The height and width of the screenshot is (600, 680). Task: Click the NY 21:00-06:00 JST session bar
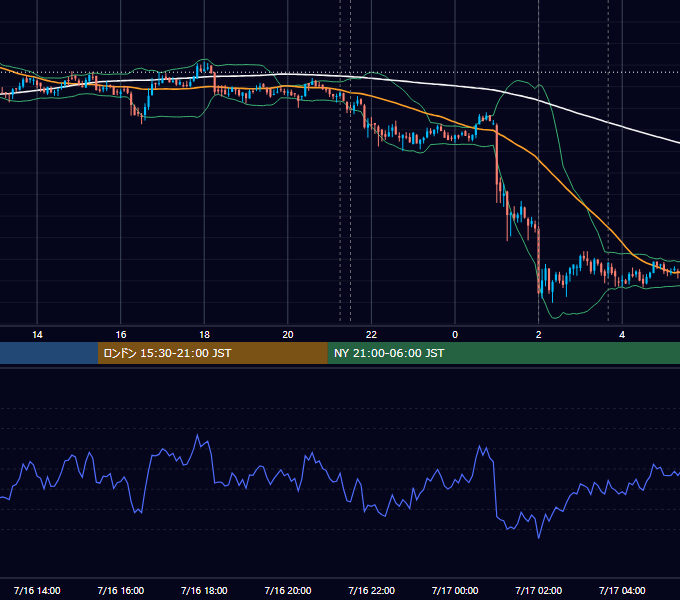[503, 353]
